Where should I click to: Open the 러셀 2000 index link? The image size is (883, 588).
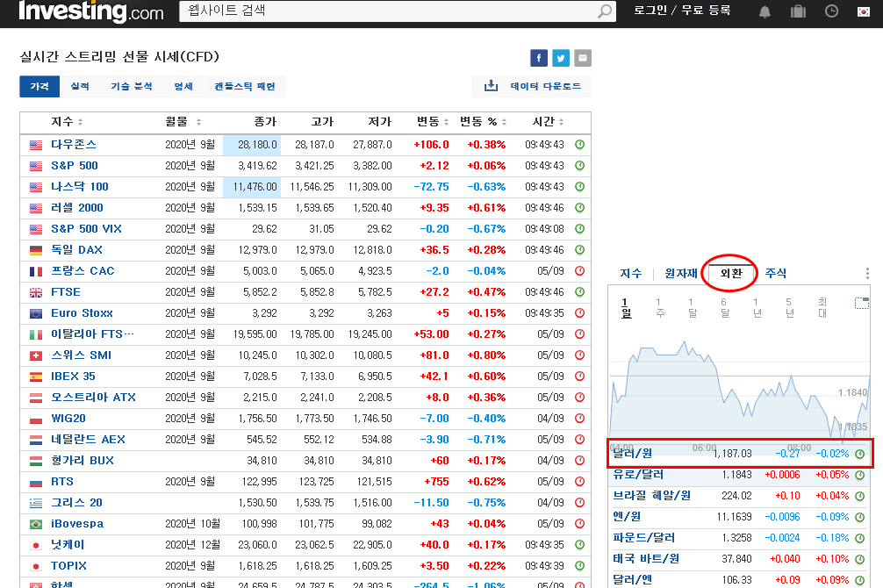point(77,208)
